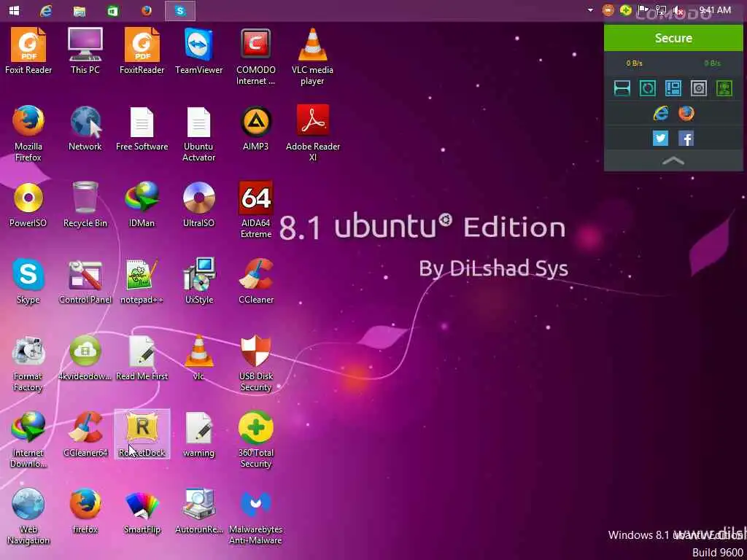Click the Twitter icon in COMODO widget
This screenshot has width=747, height=560.
point(660,139)
